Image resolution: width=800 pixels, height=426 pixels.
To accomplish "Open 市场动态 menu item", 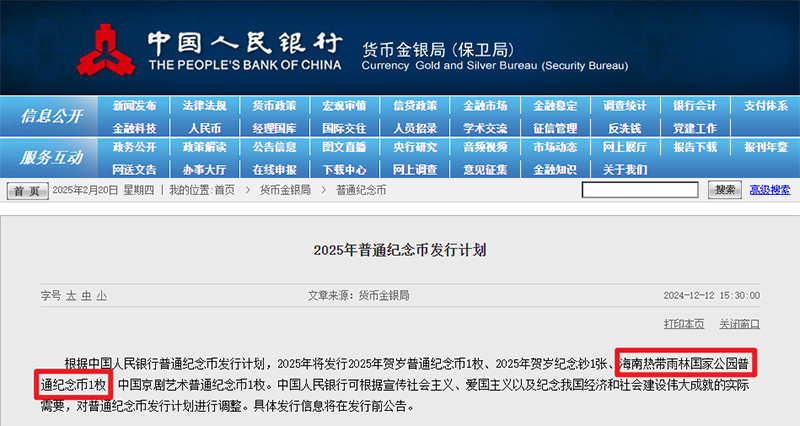I will point(555,147).
